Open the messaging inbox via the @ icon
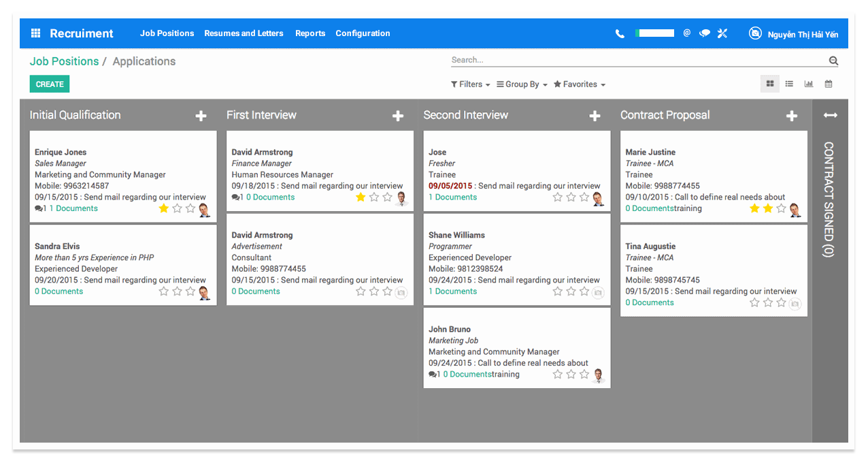Screen dimensions: 868x461 pyautogui.click(x=686, y=33)
